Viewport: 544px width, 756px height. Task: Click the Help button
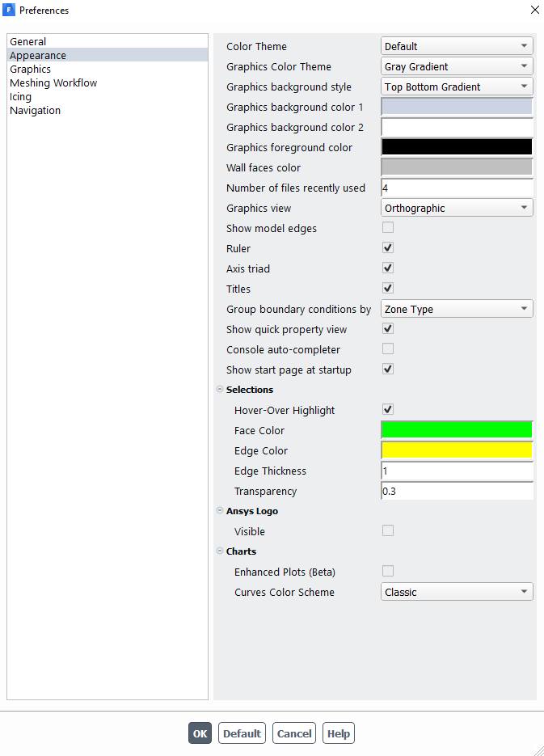(339, 733)
